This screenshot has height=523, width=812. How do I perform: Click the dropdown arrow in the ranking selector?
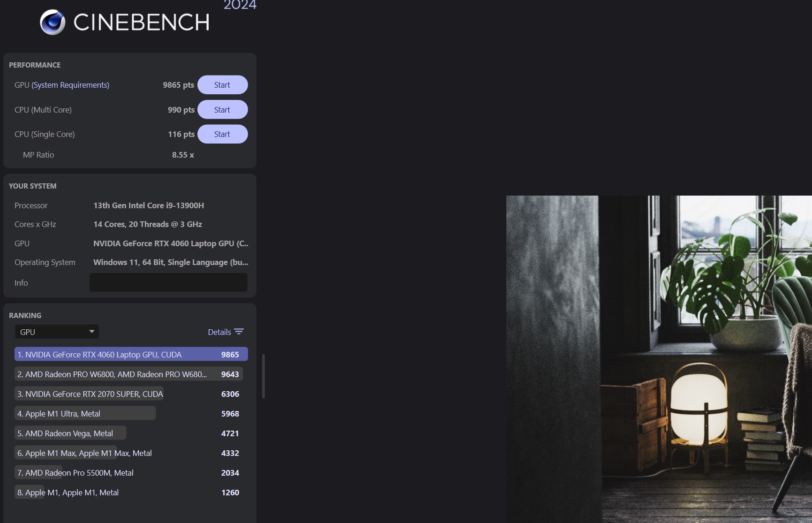(x=92, y=332)
